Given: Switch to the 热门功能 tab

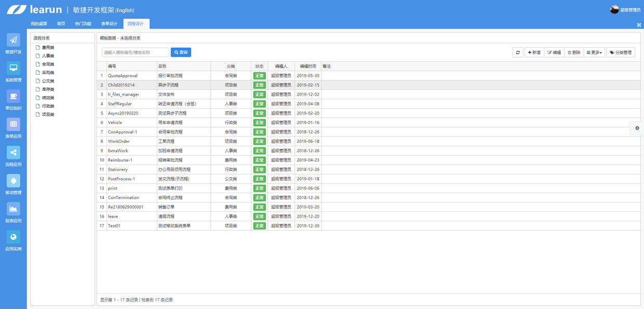Looking at the screenshot, I should (83, 24).
